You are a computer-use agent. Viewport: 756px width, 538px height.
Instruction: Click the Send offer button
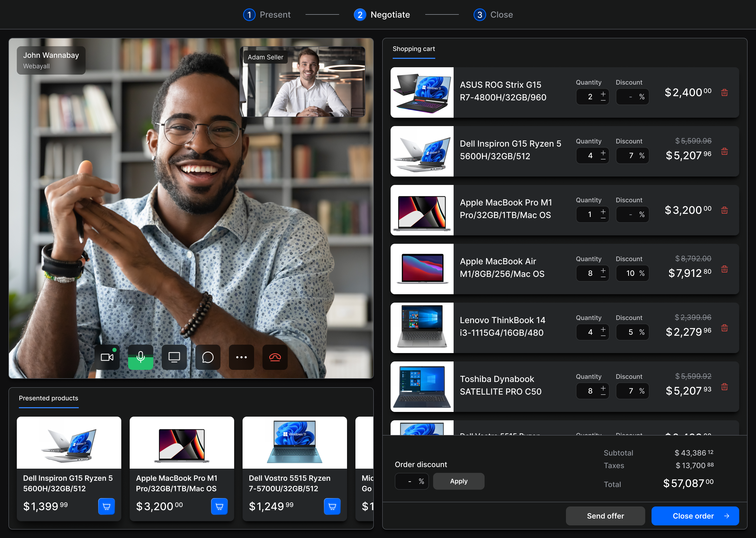tap(605, 516)
